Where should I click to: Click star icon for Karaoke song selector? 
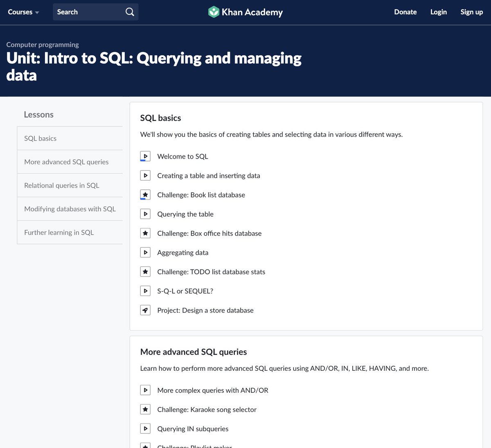click(x=145, y=409)
